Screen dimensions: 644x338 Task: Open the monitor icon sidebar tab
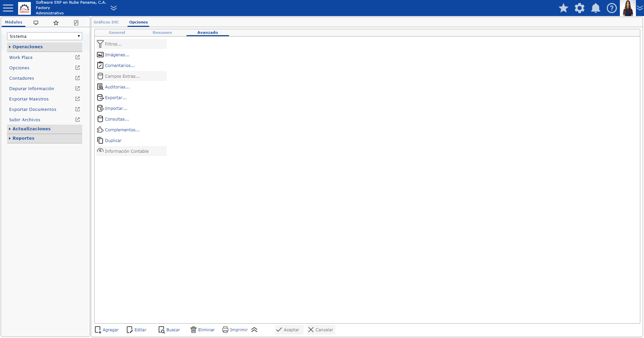click(36, 23)
